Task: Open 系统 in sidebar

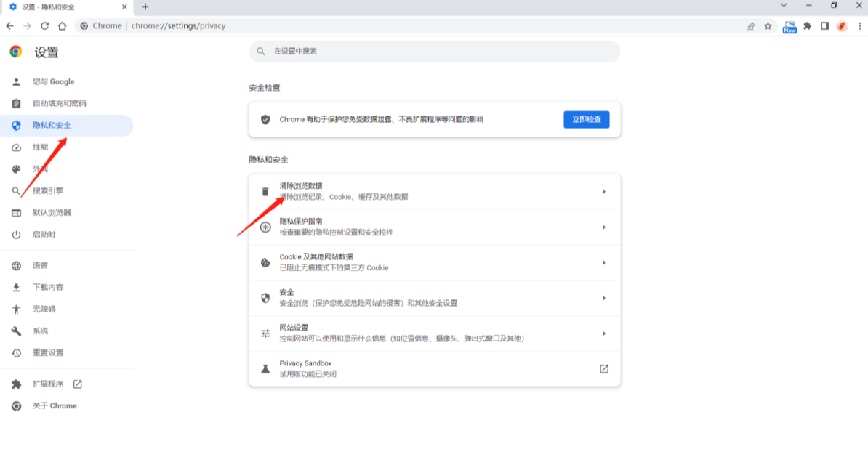Action: tap(66, 331)
